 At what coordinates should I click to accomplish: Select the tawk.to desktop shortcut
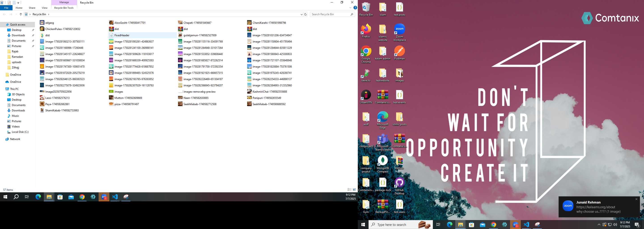click(366, 75)
